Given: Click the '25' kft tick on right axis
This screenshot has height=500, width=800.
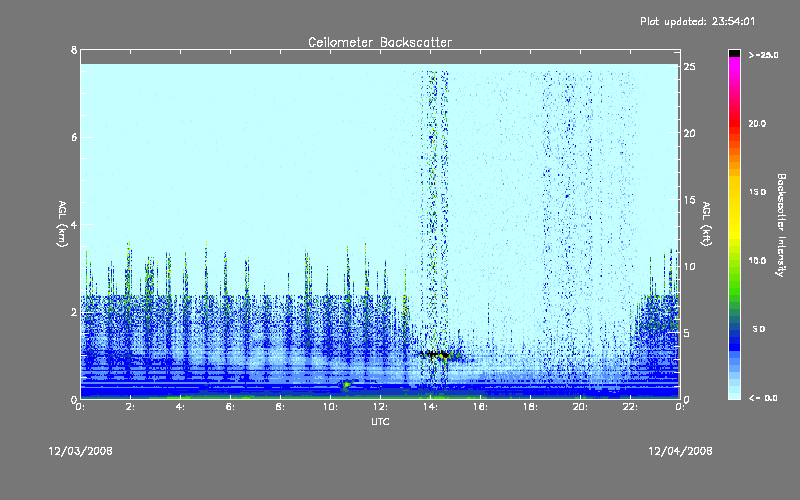Looking at the screenshot, I should coord(689,67).
